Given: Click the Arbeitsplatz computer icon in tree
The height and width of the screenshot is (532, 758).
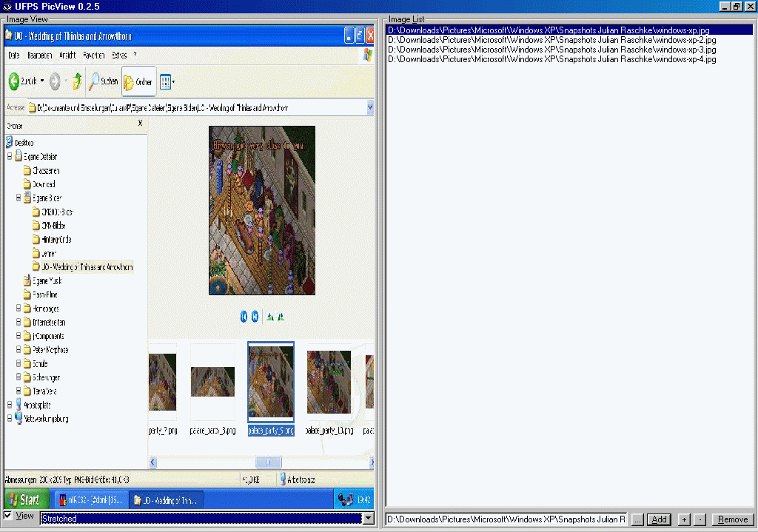Looking at the screenshot, I should click(x=19, y=405).
